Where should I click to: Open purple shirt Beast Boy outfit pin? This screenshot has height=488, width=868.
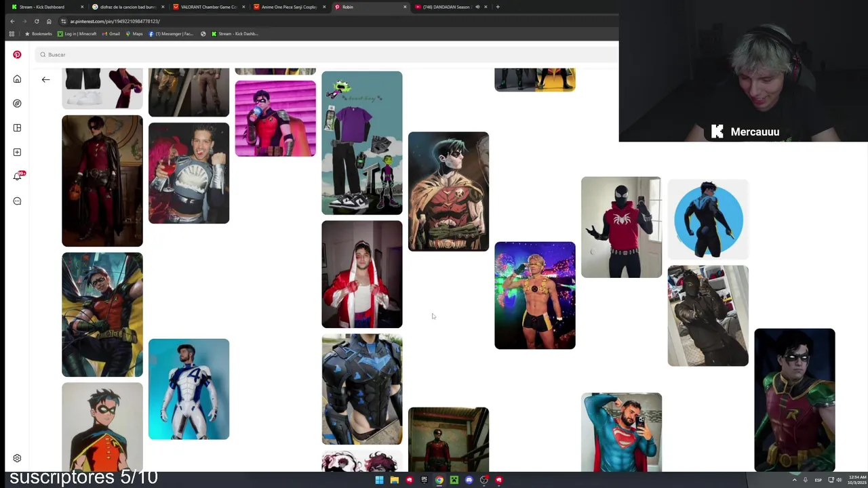pyautogui.click(x=361, y=143)
